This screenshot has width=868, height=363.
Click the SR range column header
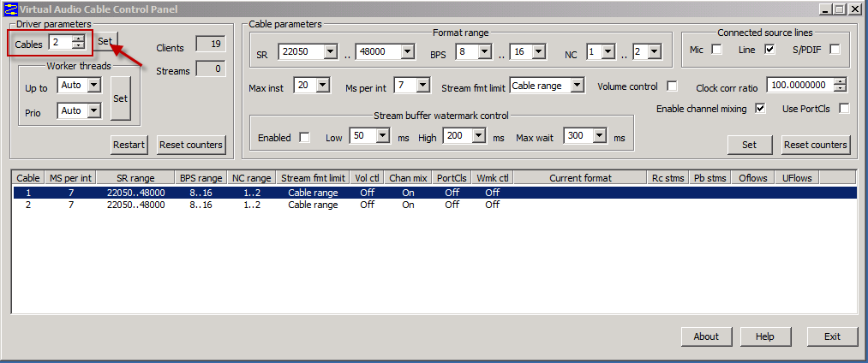(x=135, y=177)
